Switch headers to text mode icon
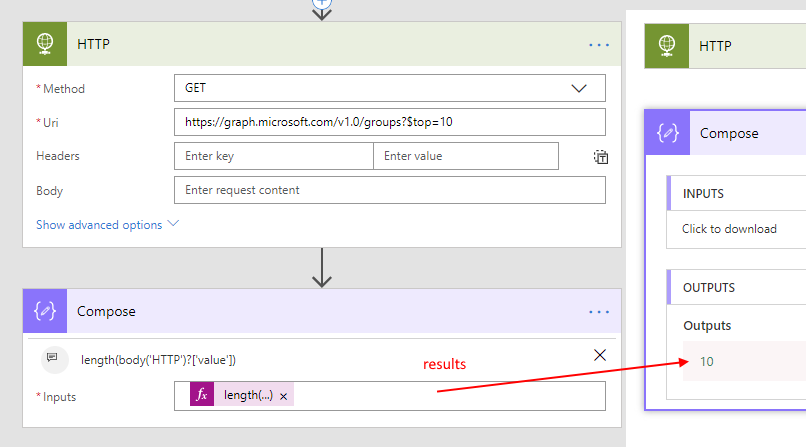This screenshot has width=806, height=447. [600, 156]
